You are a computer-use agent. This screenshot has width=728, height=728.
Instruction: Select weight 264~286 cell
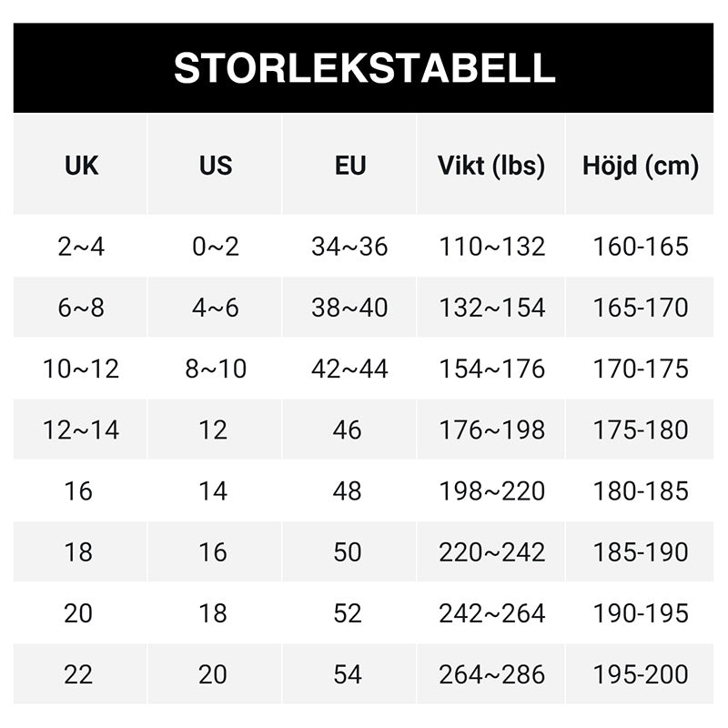click(491, 674)
